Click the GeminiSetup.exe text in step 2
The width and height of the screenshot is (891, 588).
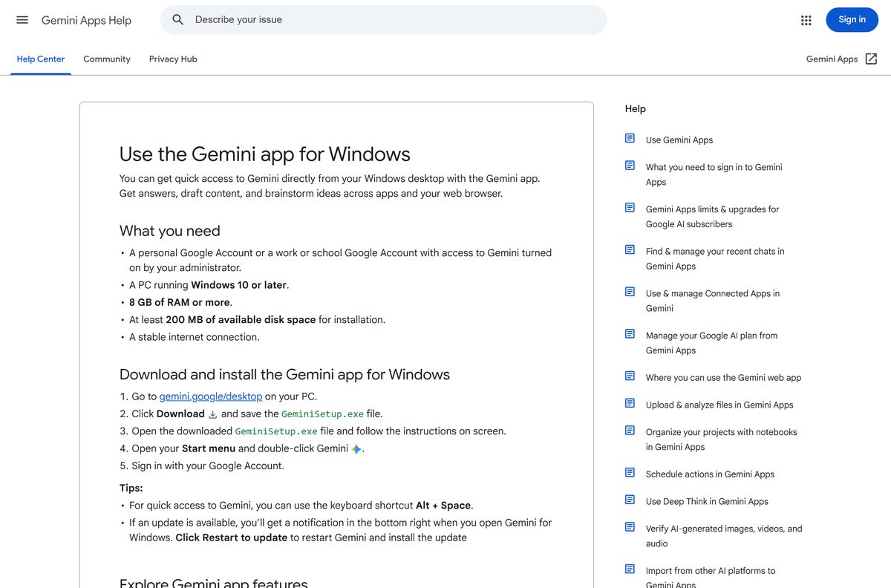tap(322, 414)
